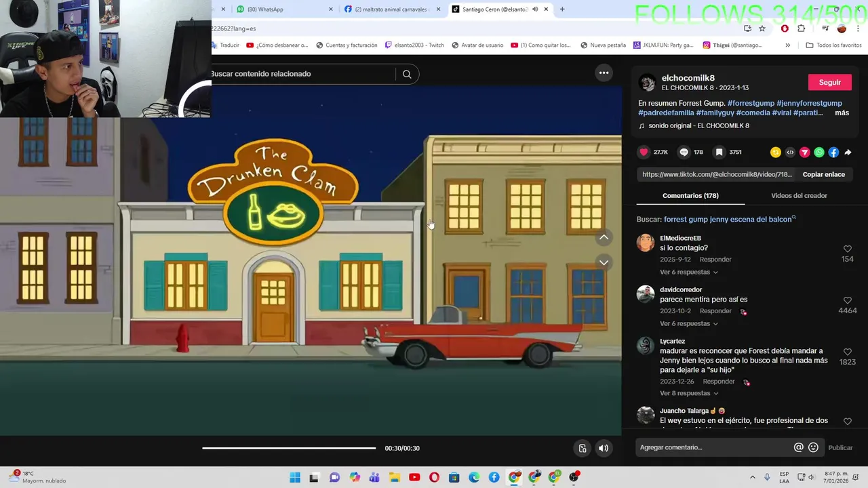Expand replies under ElMediocreEB comment
Image resolution: width=868 pixels, height=488 pixels.
click(x=689, y=272)
